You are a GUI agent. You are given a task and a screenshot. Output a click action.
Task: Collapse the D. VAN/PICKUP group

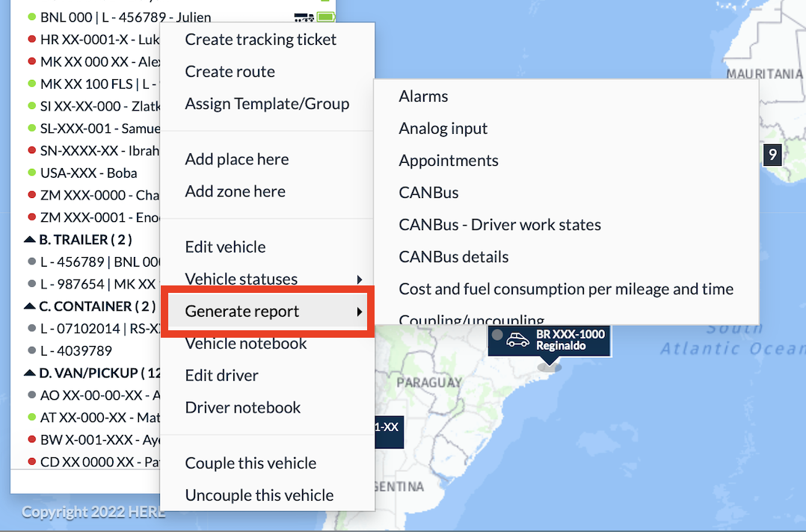[30, 373]
